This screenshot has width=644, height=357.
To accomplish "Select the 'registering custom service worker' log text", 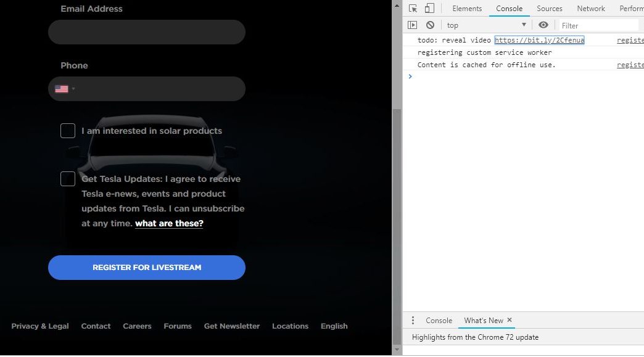I will pos(485,52).
